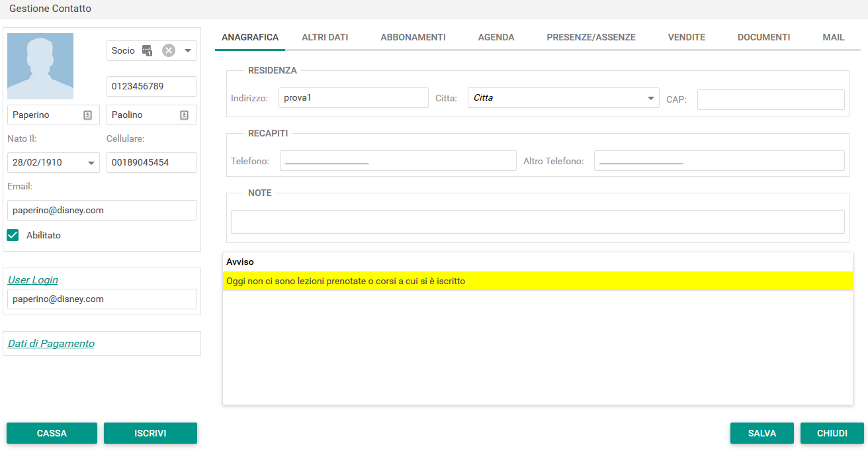Click the card number field 0123456789

pos(152,86)
